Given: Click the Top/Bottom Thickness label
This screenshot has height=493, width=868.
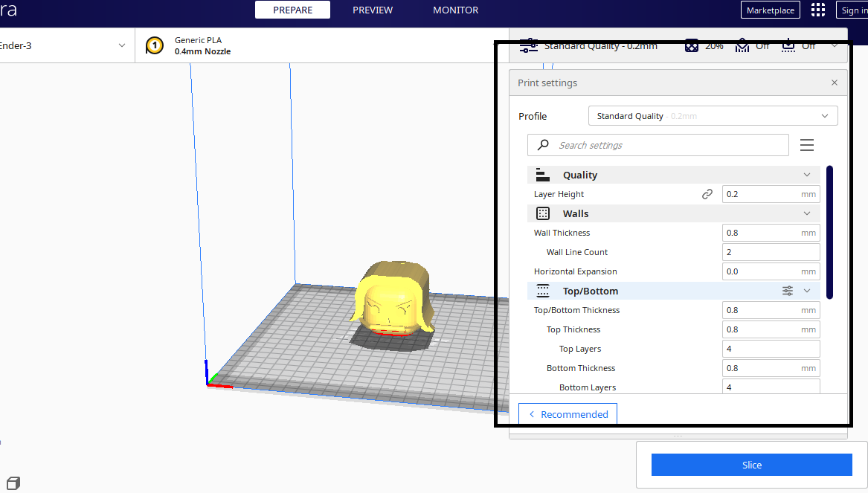Looking at the screenshot, I should 577,310.
